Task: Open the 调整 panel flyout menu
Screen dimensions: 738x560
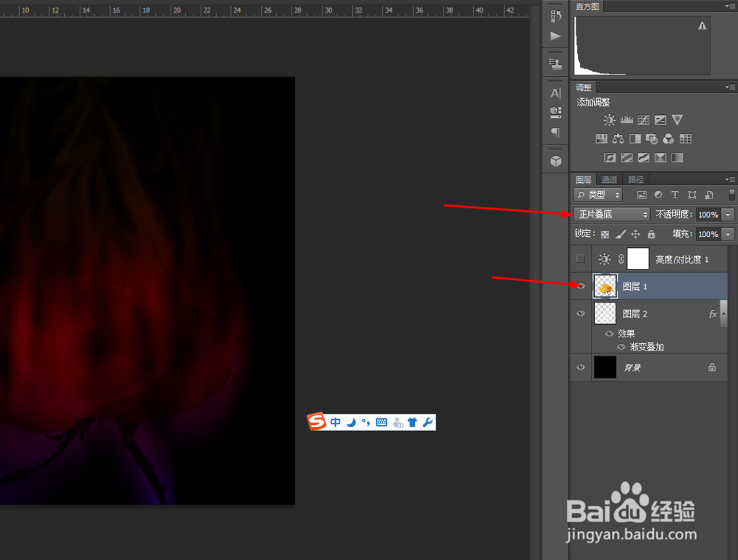Action: (730, 87)
